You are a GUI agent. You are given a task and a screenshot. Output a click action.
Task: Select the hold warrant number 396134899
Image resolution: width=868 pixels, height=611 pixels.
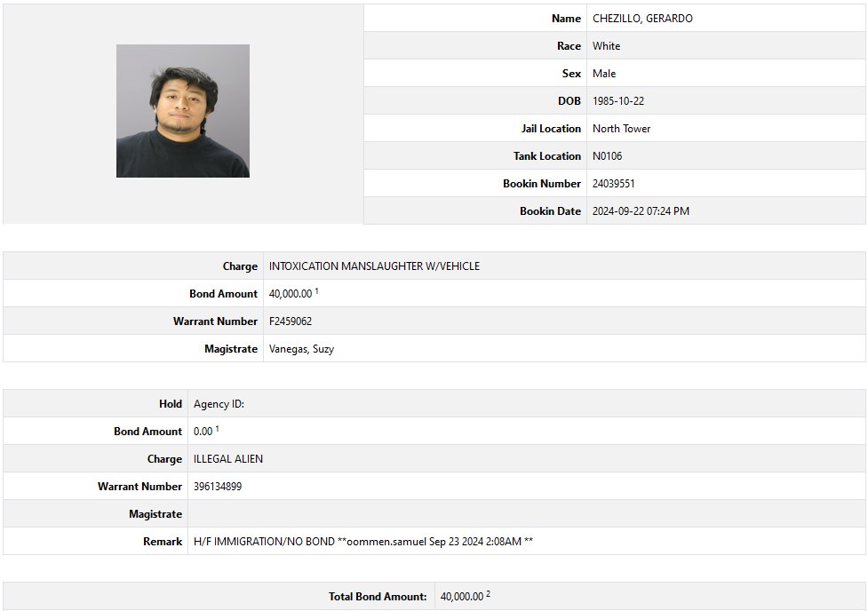[218, 487]
